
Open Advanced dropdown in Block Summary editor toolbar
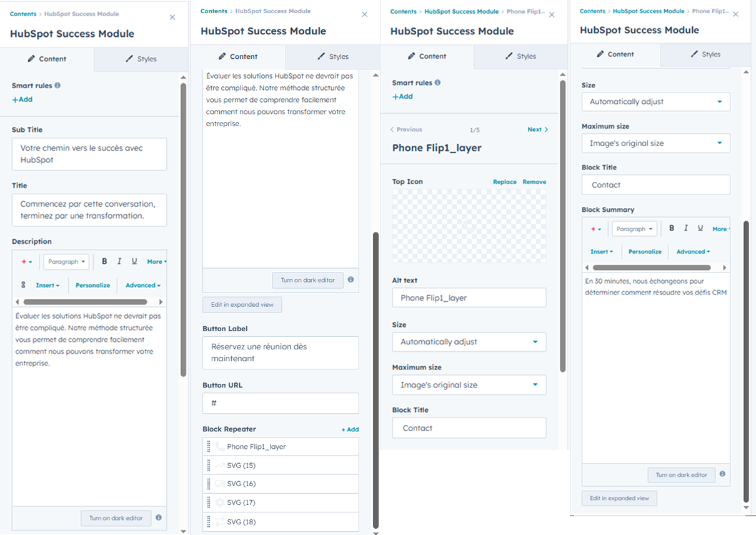pyautogui.click(x=693, y=251)
